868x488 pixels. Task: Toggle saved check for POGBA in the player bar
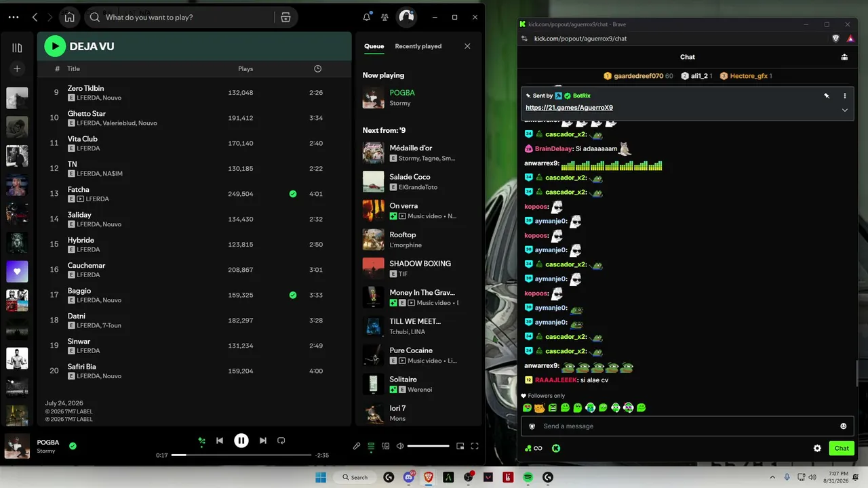(73, 446)
